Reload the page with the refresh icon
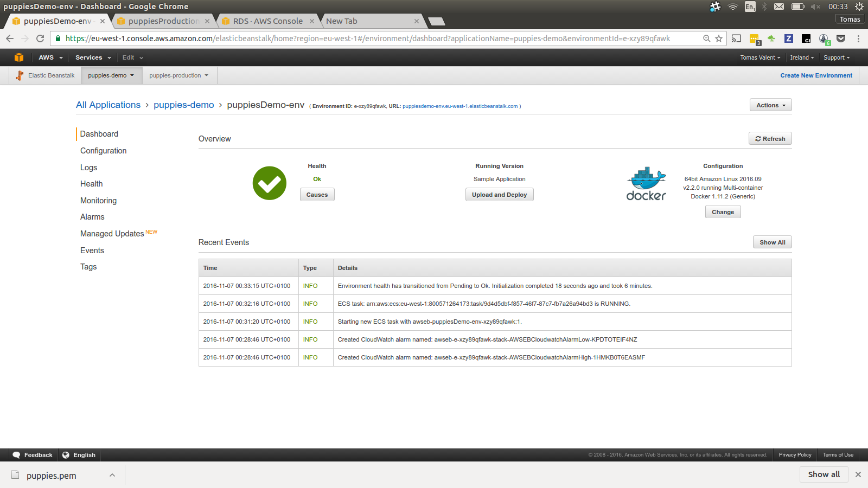 click(40, 38)
